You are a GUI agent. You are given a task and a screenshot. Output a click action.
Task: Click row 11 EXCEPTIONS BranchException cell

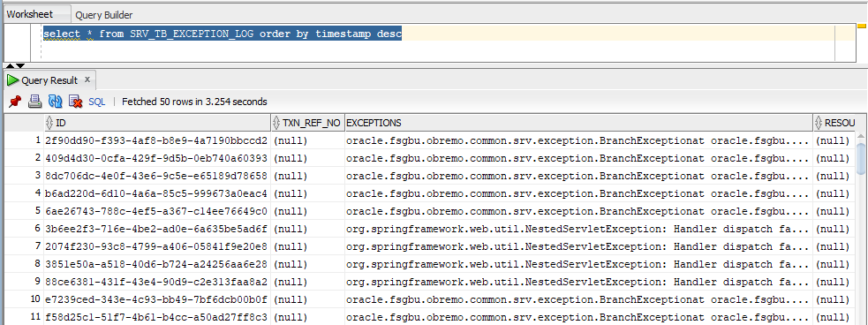pyautogui.click(x=578, y=318)
